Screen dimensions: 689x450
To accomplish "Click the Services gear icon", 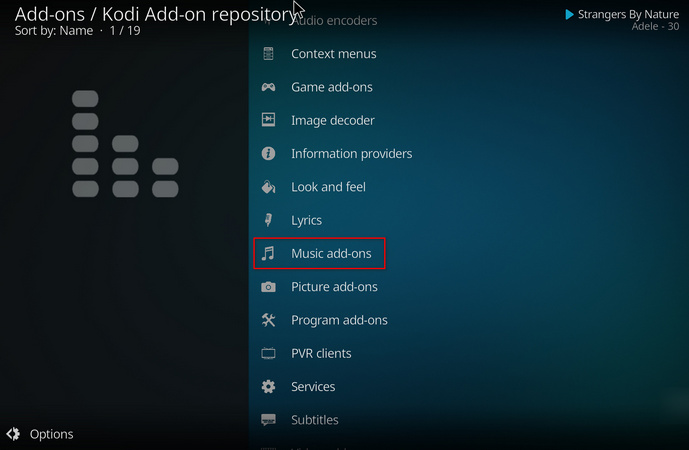I will (x=268, y=386).
